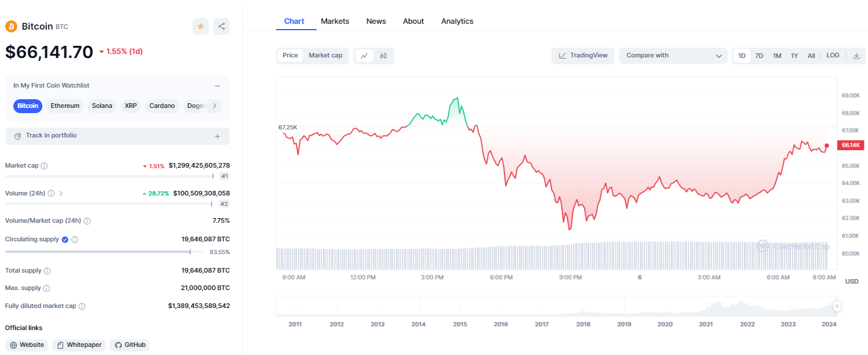The width and height of the screenshot is (868, 355).
Task: Click the circulating supply progress bar
Action: coord(104,252)
